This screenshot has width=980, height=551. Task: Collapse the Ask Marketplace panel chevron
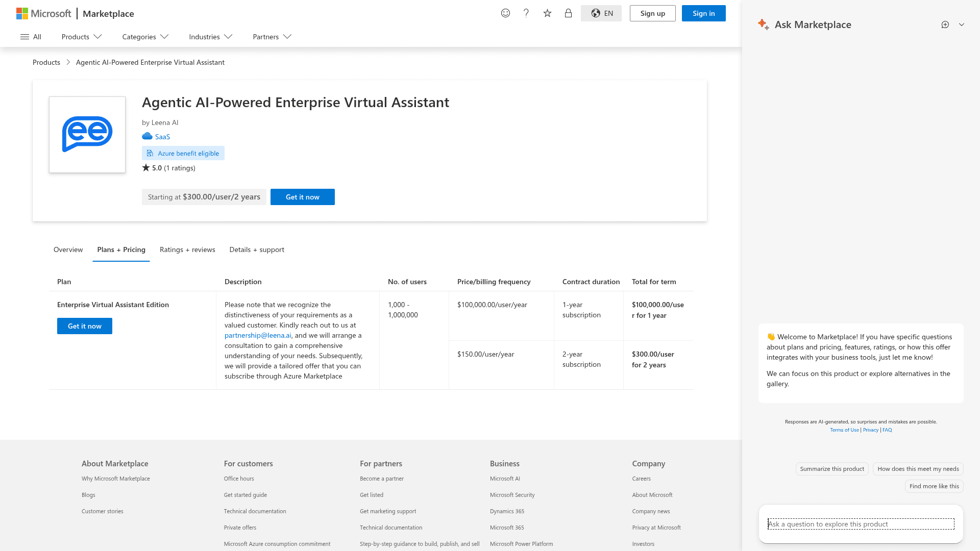click(x=962, y=24)
